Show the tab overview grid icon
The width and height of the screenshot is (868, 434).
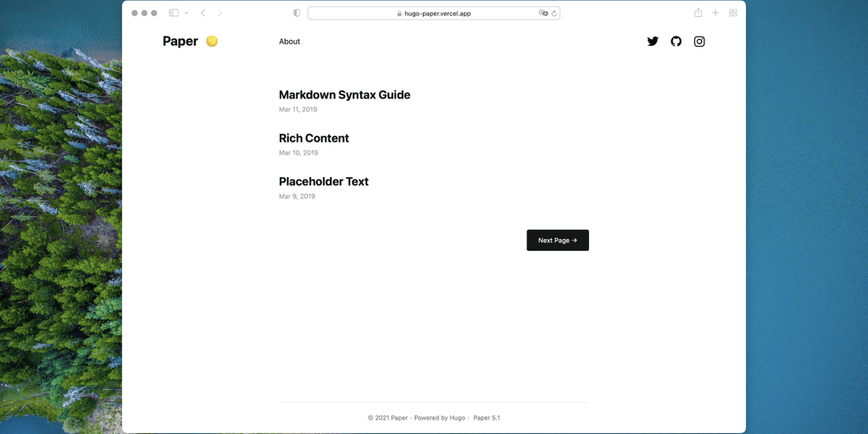coord(733,13)
